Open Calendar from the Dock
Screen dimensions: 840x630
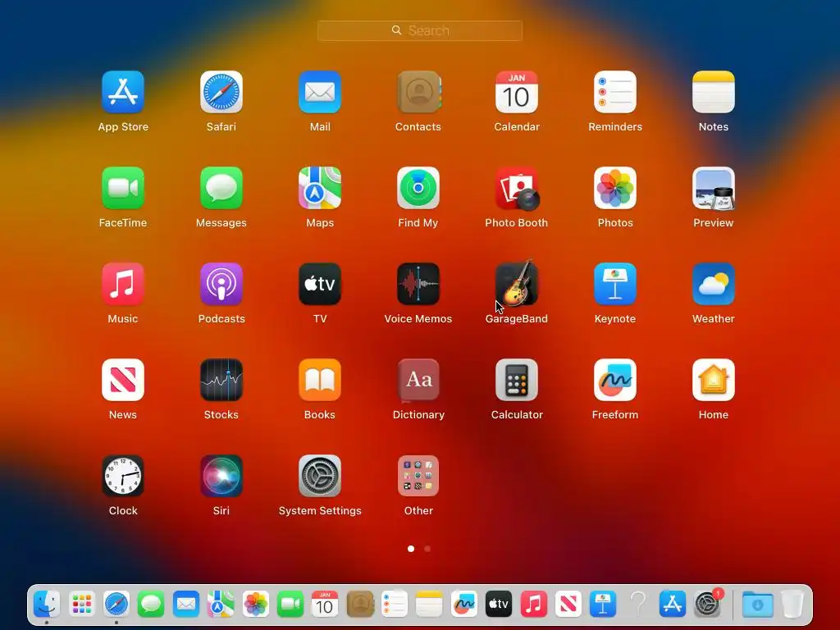click(x=325, y=605)
